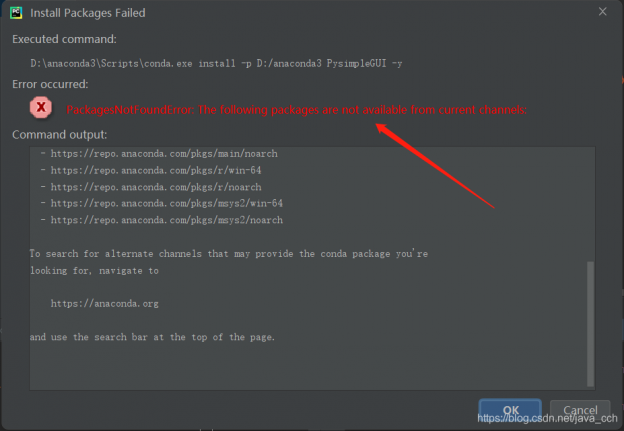
Task: Click the pkgs/r/noarch repo URL line
Action: pyautogui.click(x=153, y=186)
